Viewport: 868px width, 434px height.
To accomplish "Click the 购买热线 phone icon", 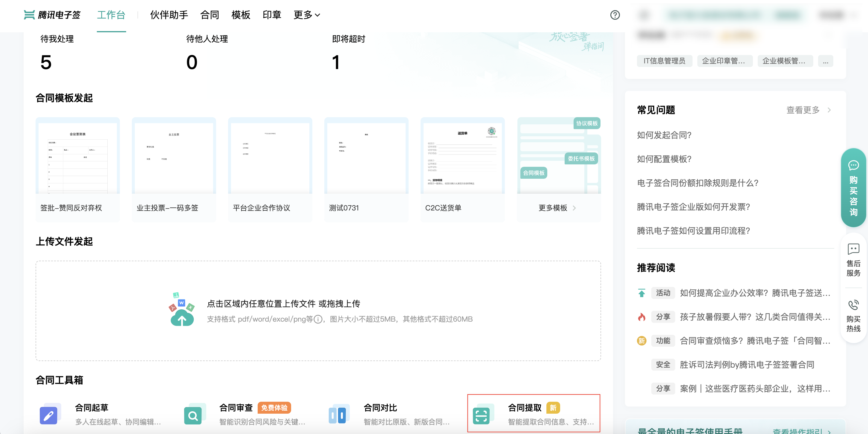I will [853, 305].
